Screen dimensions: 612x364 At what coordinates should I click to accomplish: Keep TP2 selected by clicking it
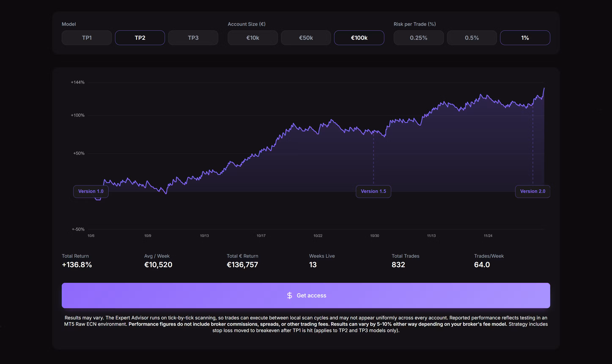(140, 38)
